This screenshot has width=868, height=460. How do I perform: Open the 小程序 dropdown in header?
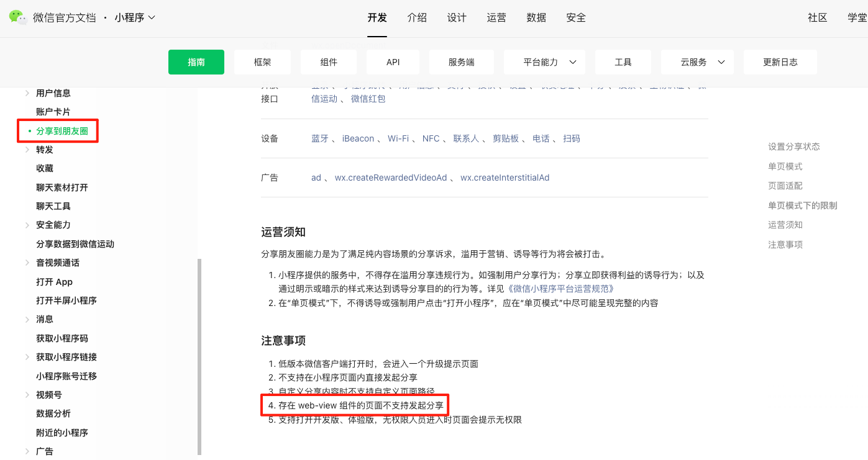(x=135, y=18)
